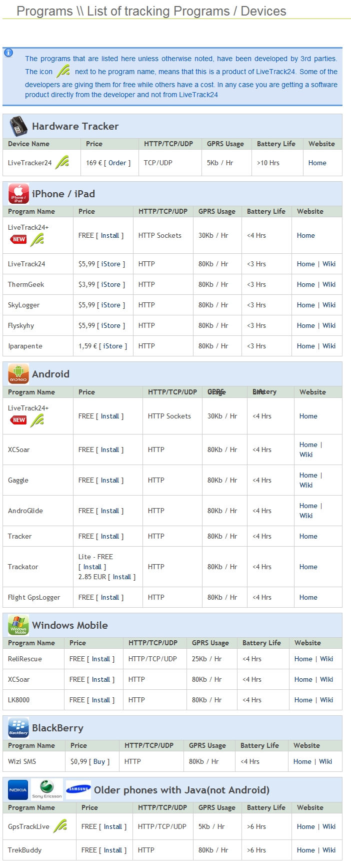Click the Nokia logo icon
The height and width of the screenshot is (868, 351).
coord(18,790)
